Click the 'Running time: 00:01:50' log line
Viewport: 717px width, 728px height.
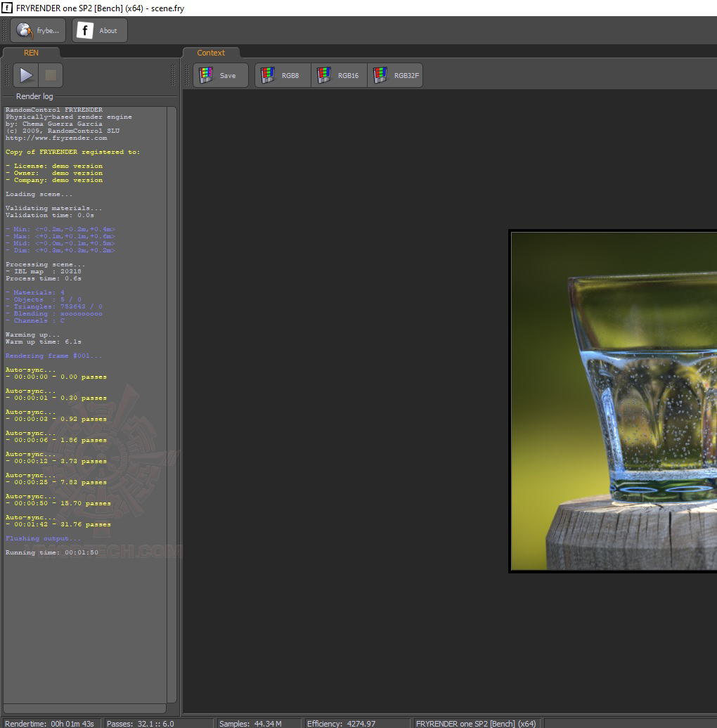[52, 552]
